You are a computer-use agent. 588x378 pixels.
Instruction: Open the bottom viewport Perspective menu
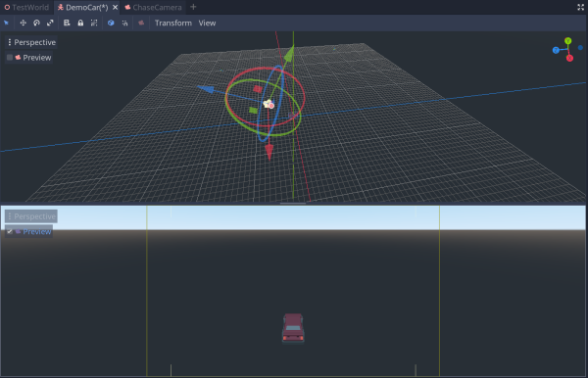coord(31,216)
